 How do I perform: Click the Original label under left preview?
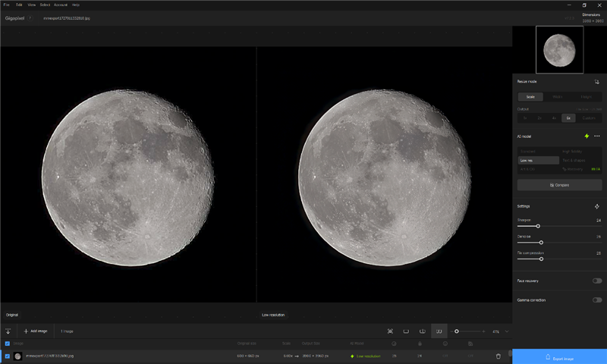[x=12, y=315]
